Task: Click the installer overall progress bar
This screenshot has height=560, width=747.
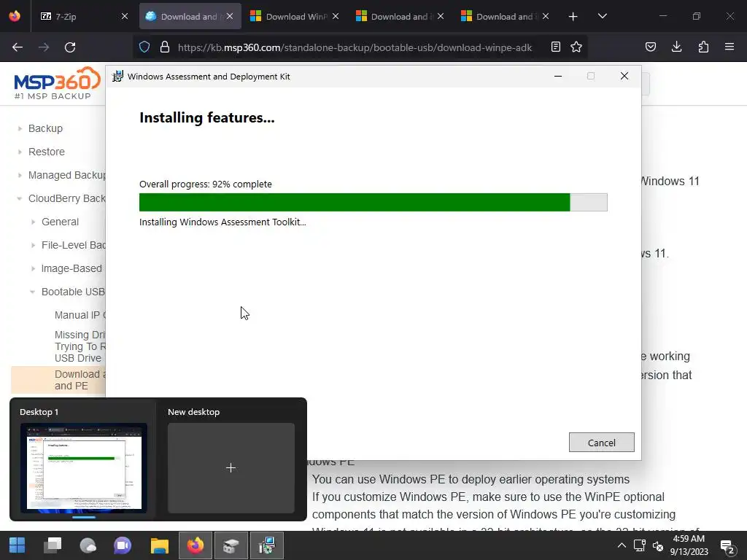Action: pyautogui.click(x=373, y=203)
